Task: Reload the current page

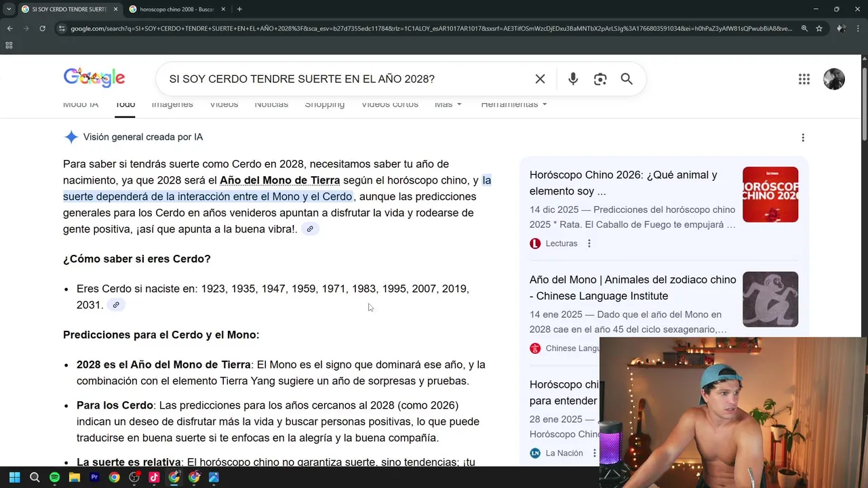Action: [x=42, y=28]
